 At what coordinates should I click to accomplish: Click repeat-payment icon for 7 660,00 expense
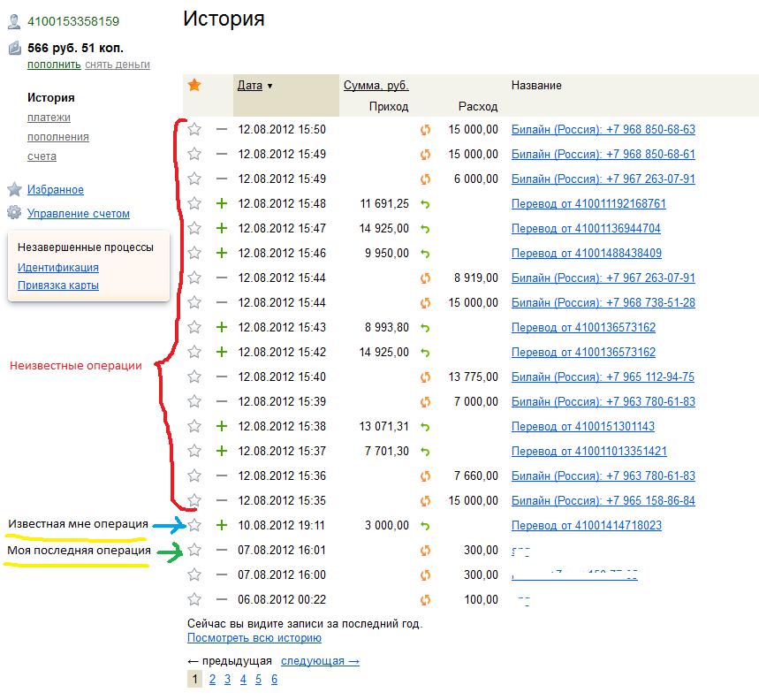(x=425, y=476)
